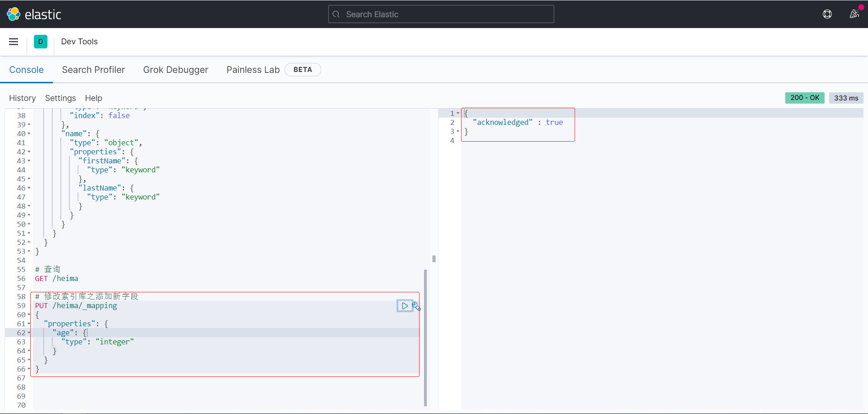Collapse the fold at line 62
The image size is (868, 414).
[29, 333]
